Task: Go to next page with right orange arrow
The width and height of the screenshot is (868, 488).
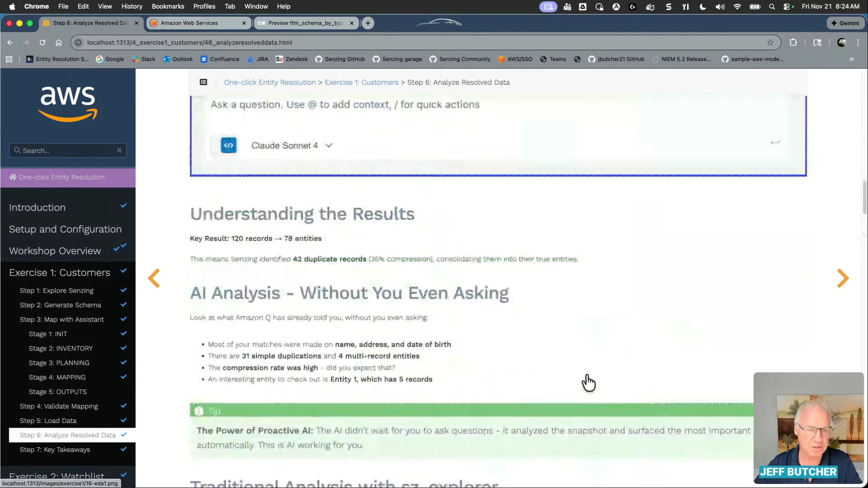Action: (843, 278)
